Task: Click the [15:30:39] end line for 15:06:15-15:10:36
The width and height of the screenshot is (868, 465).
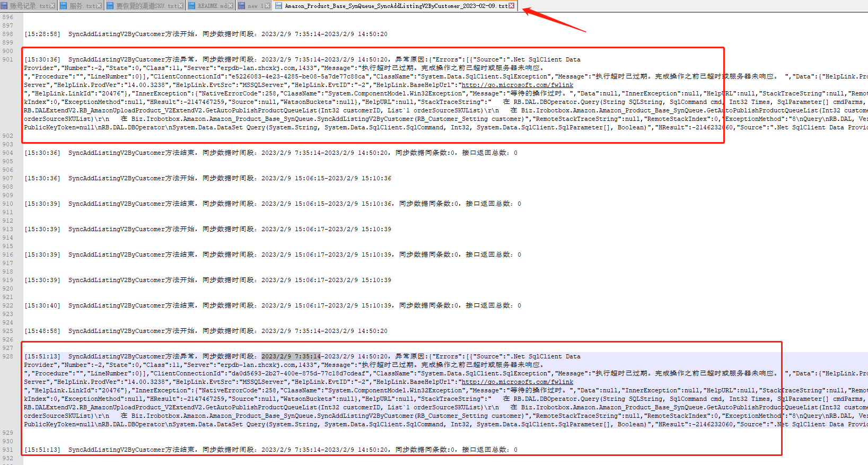Action: click(273, 204)
